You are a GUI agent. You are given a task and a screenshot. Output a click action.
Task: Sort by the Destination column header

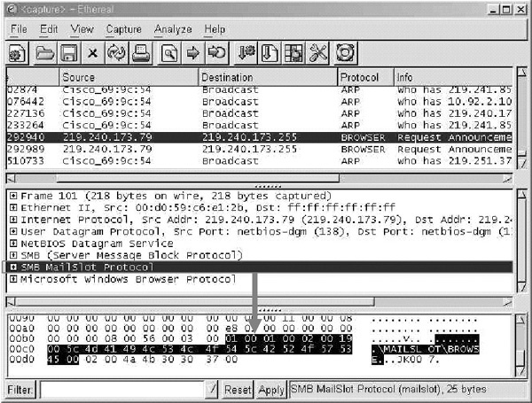pos(268,77)
